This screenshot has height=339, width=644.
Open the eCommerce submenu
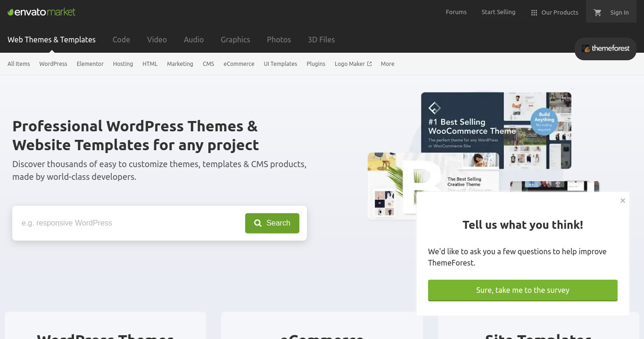pyautogui.click(x=239, y=64)
